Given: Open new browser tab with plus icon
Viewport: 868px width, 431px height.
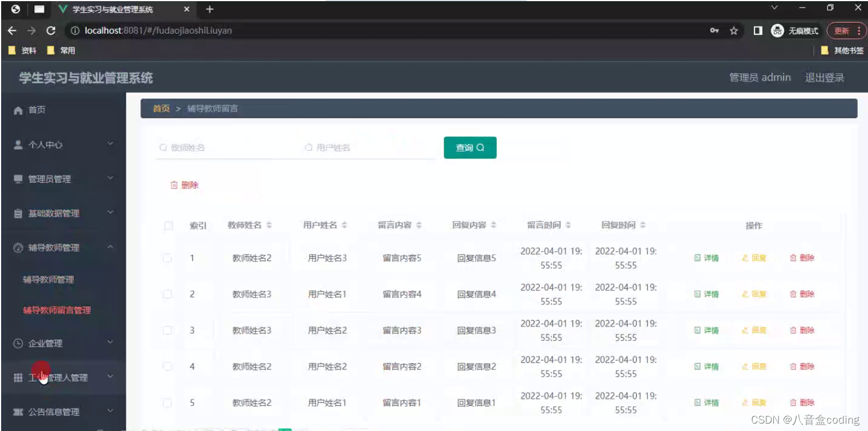Looking at the screenshot, I should (209, 9).
